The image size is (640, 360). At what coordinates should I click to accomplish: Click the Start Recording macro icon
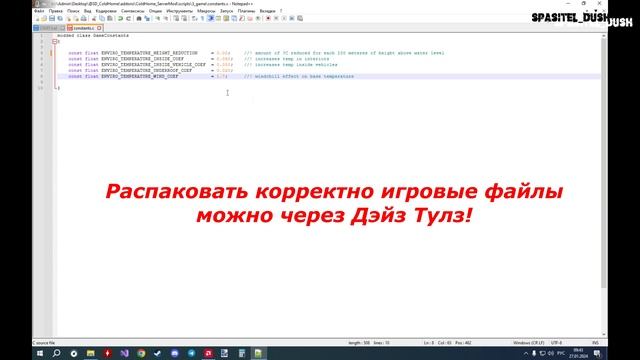268,18
